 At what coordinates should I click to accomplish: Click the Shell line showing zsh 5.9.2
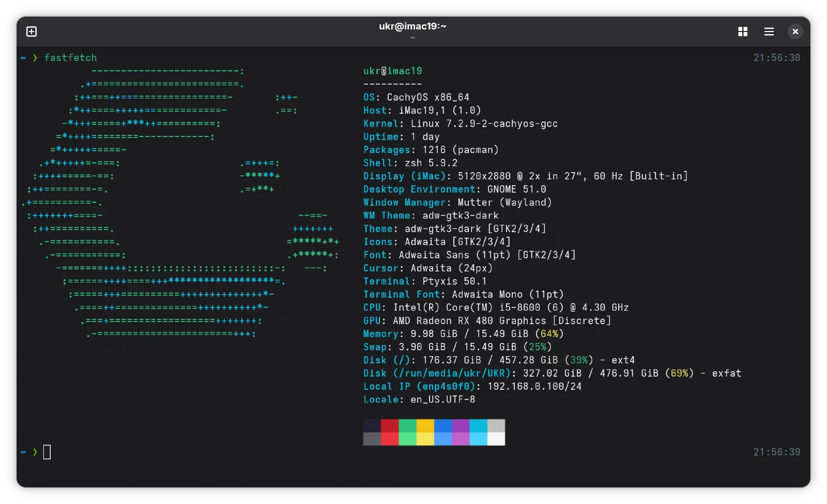click(410, 163)
